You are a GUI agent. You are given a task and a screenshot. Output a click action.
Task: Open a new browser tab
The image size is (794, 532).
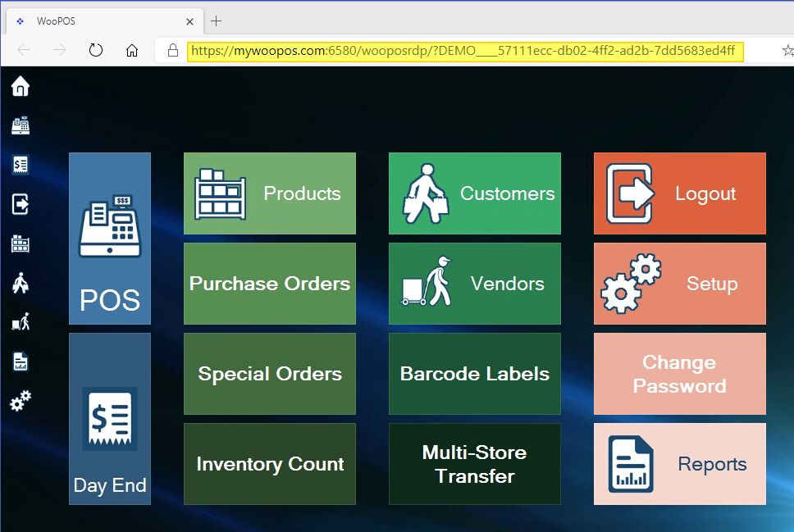[x=217, y=21]
